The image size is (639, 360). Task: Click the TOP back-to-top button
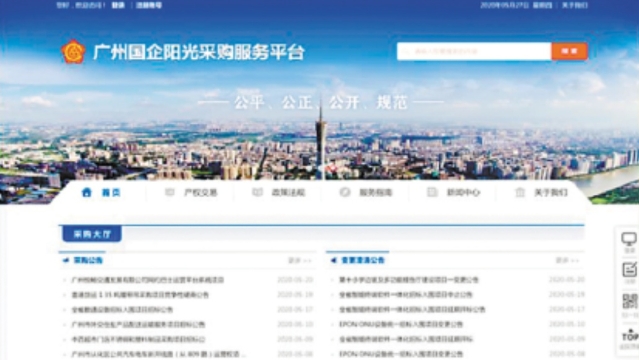pyautogui.click(x=630, y=336)
